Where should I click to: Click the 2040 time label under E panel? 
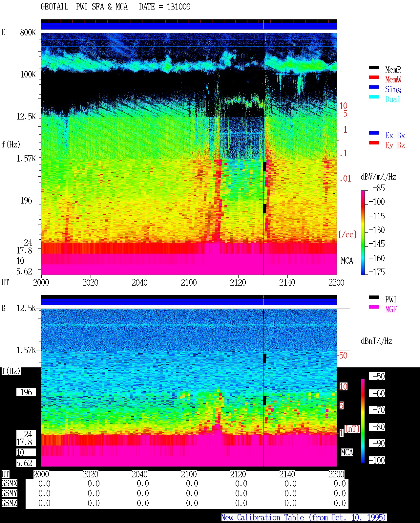(x=139, y=283)
